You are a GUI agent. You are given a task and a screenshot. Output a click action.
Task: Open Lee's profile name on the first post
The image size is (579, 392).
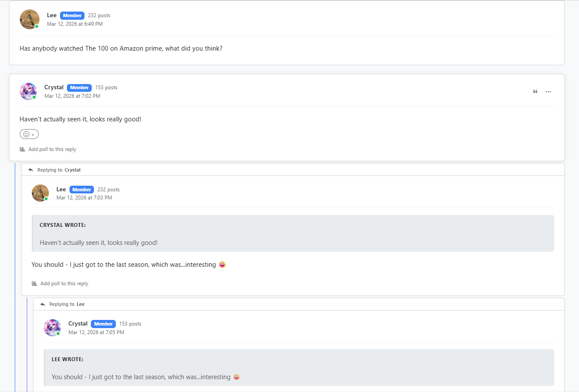pyautogui.click(x=52, y=15)
